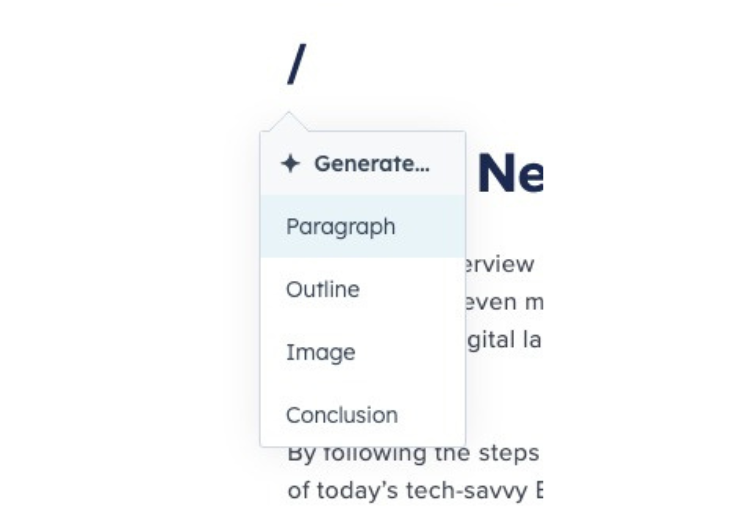Click the word "steps" in the paragraph
The width and height of the screenshot is (735, 506).
coord(512,454)
